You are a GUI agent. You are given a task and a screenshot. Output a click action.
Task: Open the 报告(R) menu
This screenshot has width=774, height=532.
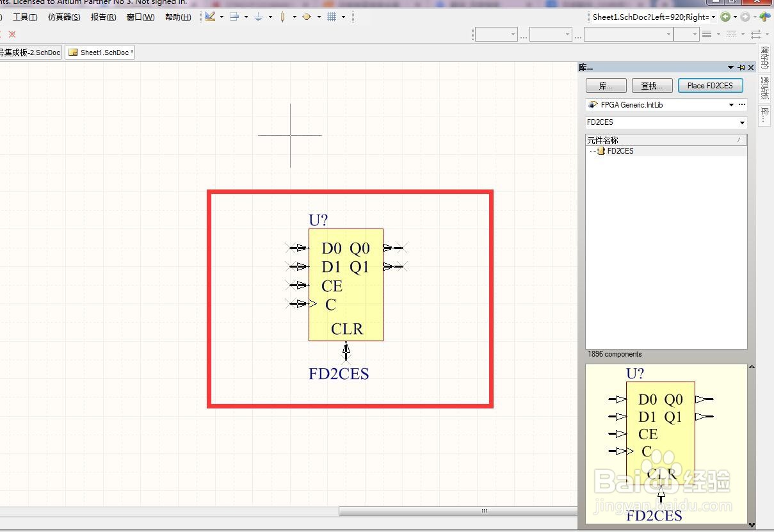click(104, 17)
